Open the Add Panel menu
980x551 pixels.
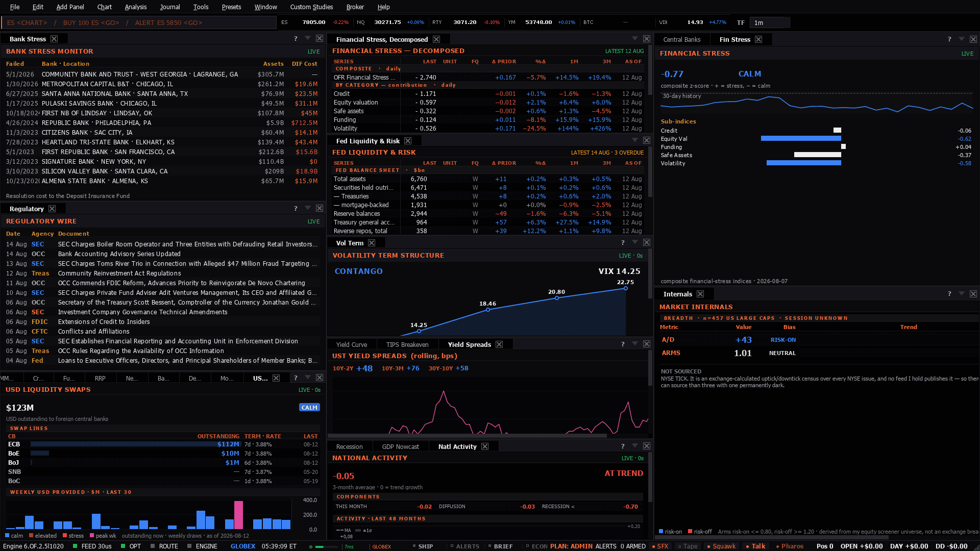[70, 7]
